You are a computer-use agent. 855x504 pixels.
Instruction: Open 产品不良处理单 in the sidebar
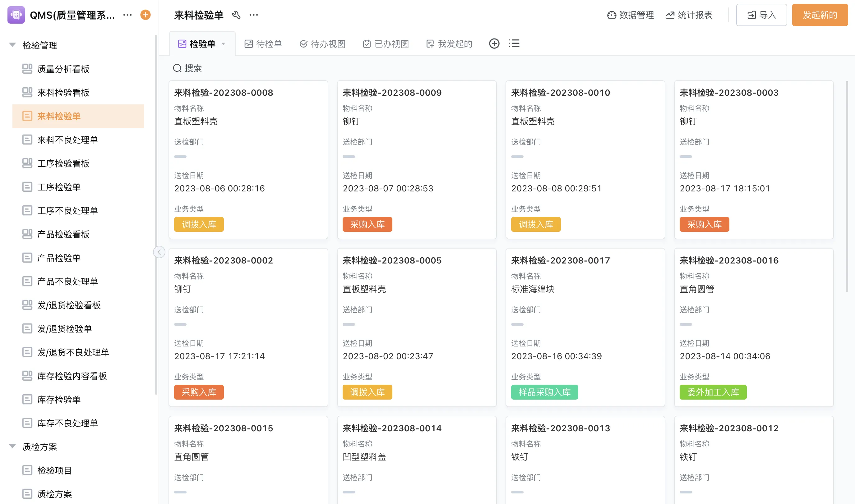click(x=78, y=281)
